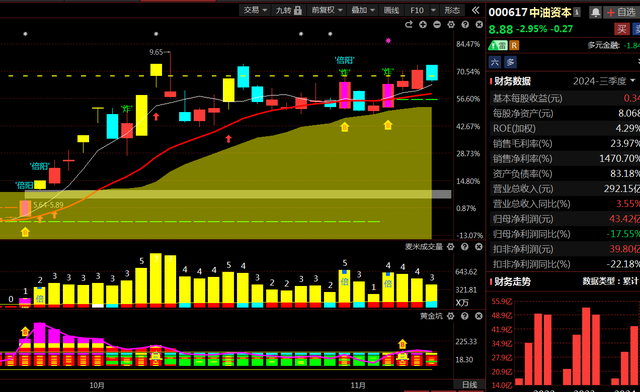
Task: Click the 营业总收入同比(%) row
Action: tap(564, 204)
